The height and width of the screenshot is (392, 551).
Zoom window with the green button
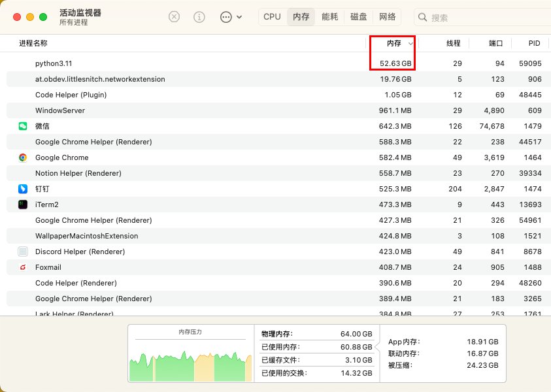[43, 17]
